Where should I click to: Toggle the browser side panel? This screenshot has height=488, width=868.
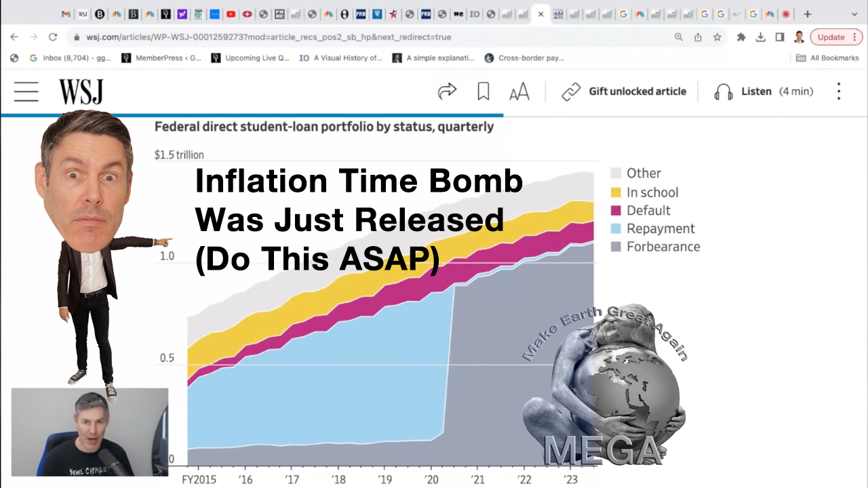(x=780, y=37)
